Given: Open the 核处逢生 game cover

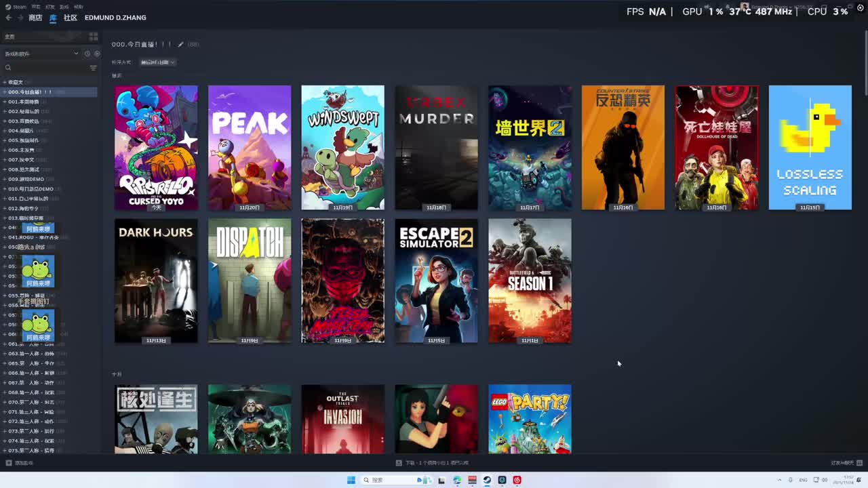Looking at the screenshot, I should click(156, 419).
